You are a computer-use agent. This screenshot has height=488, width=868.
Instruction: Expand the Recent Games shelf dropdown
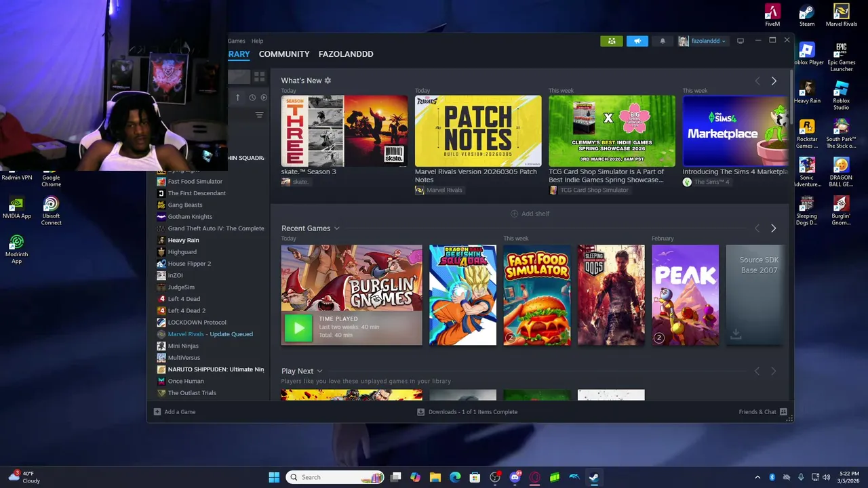pos(336,228)
